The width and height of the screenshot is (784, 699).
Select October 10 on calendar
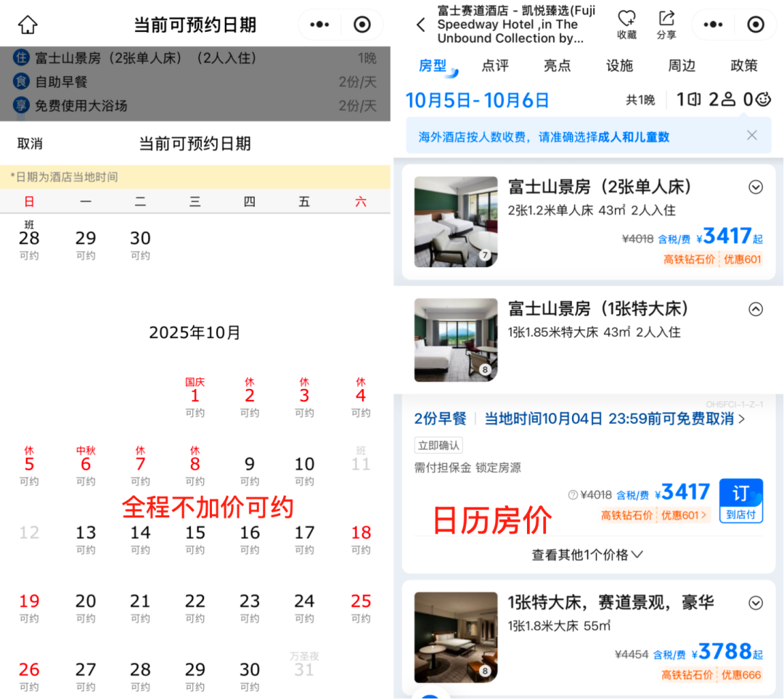(304, 470)
